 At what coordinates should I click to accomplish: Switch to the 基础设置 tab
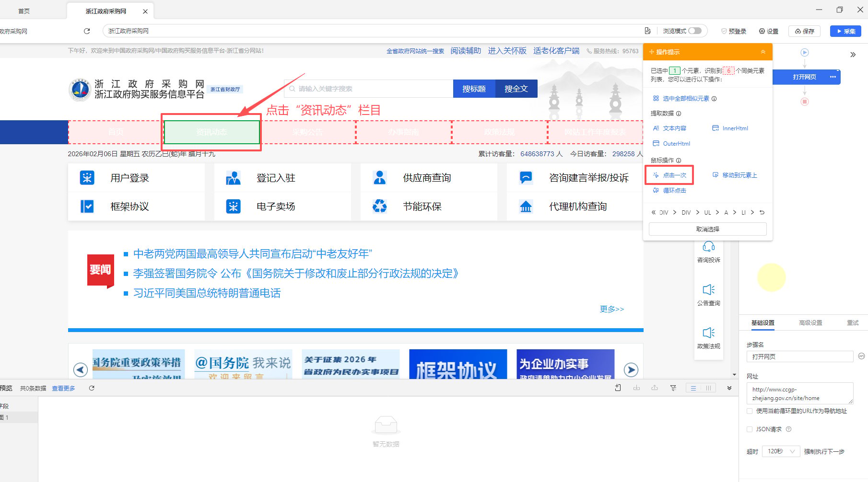(763, 323)
